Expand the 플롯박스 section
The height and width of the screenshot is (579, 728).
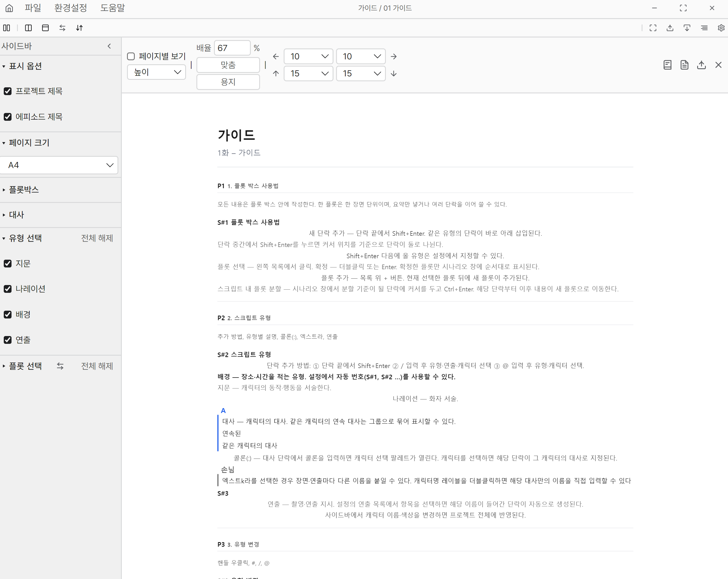(x=20, y=190)
